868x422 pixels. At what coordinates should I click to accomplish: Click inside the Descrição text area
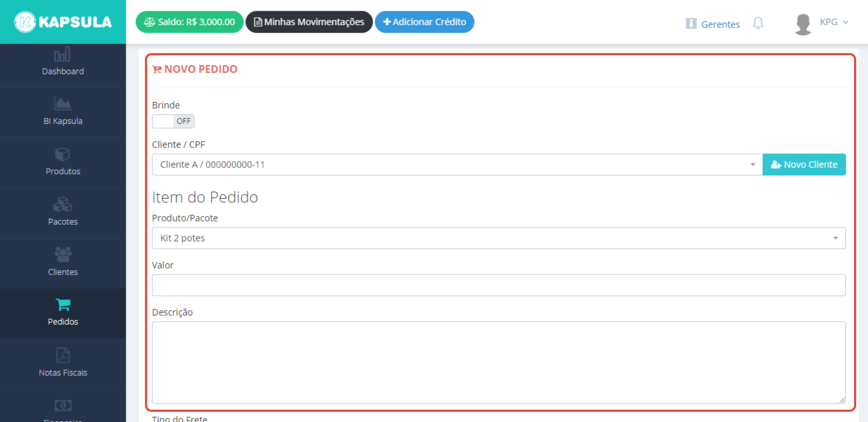tap(499, 362)
